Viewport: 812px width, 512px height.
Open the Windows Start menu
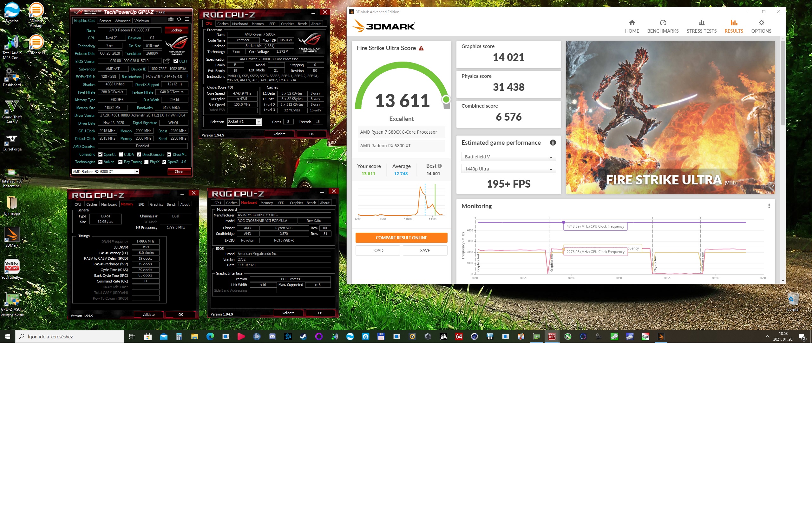[7, 336]
